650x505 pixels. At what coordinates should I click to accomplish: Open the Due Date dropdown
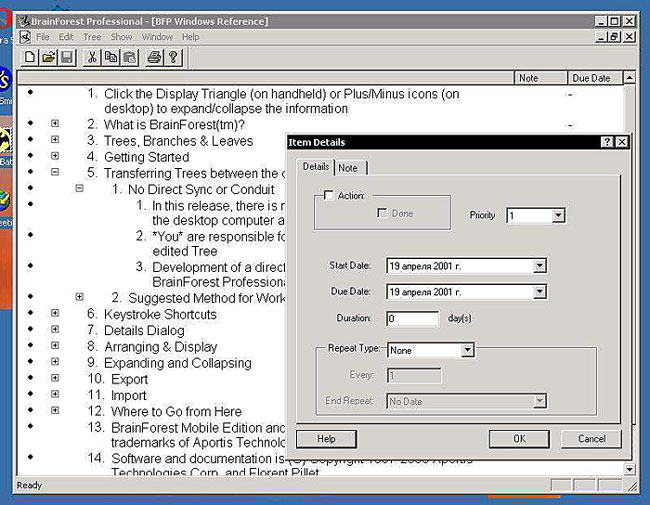coord(540,292)
